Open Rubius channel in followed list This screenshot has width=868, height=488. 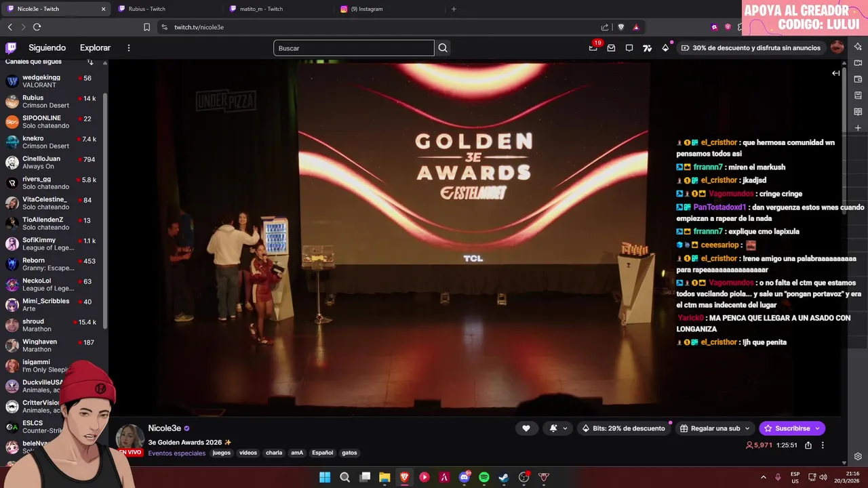pyautogui.click(x=53, y=102)
